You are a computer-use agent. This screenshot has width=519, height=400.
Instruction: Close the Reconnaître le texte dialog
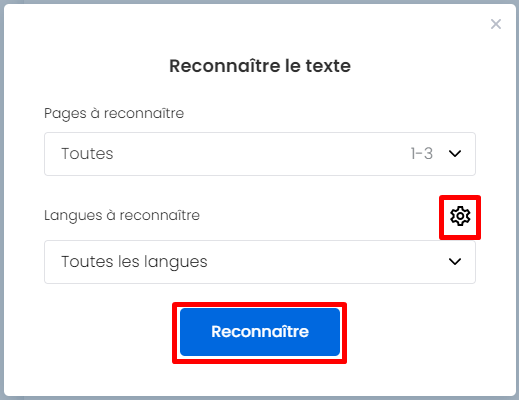496,24
